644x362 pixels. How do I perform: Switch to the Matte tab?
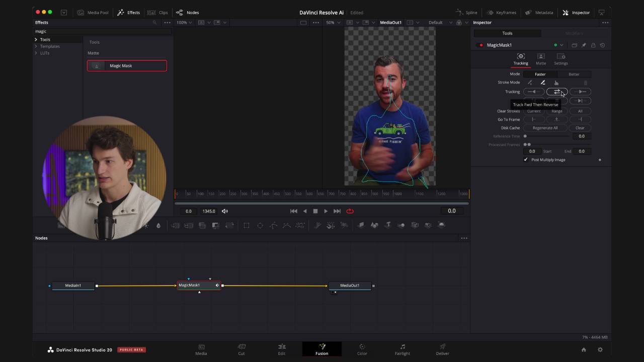540,59
